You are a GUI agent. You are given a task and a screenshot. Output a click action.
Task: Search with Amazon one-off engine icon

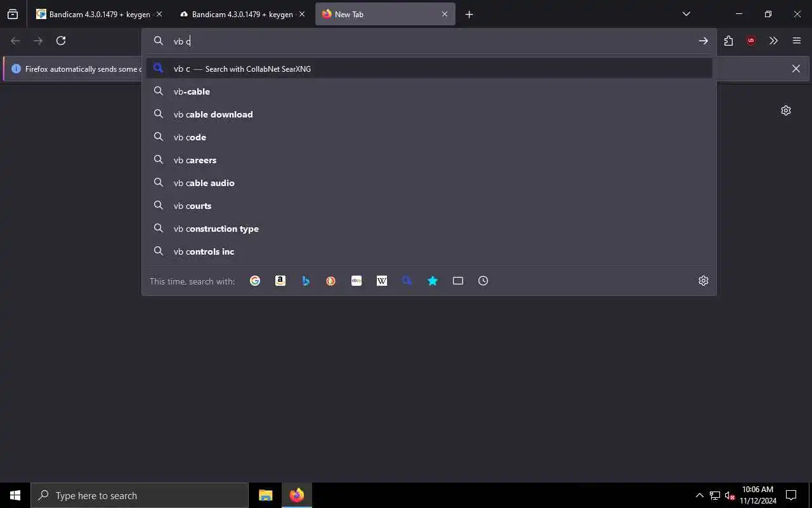[x=280, y=281]
